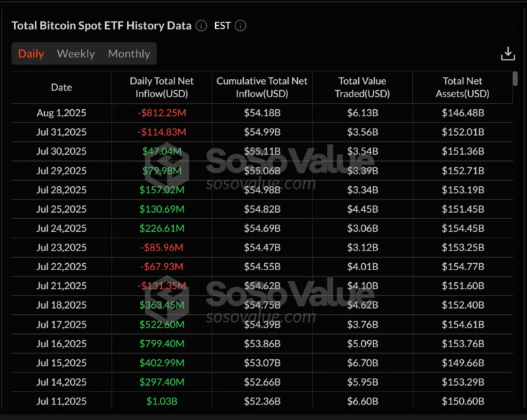Click the Jul 17,2025 date cell
The height and width of the screenshot is (420, 527).
tap(61, 324)
